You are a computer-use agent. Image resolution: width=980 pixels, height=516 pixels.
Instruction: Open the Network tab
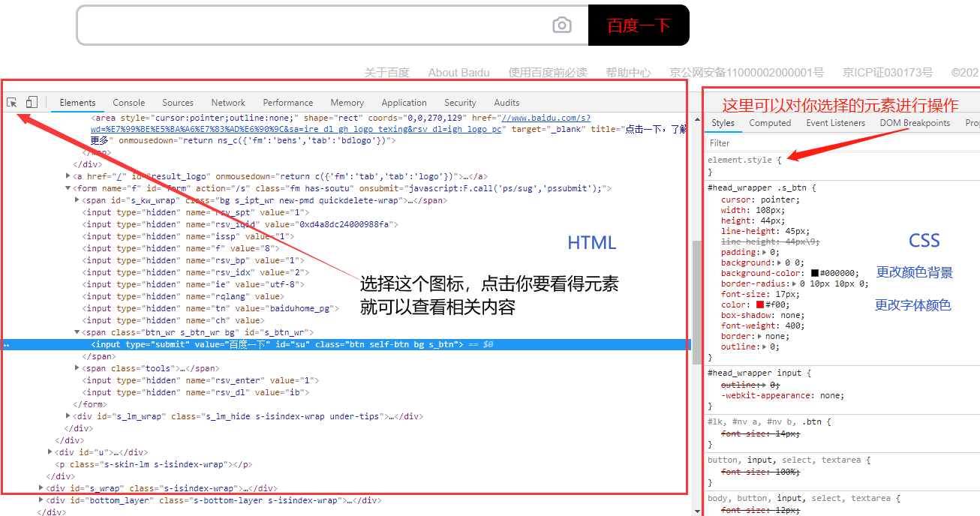click(x=228, y=103)
